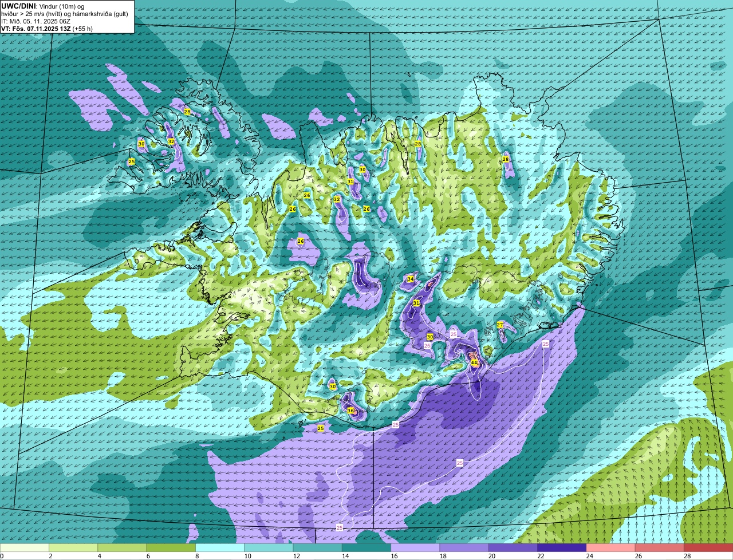Select the 6–8 m/s olive green legend swatch
Screen dimensions: 733x560
click(171, 547)
